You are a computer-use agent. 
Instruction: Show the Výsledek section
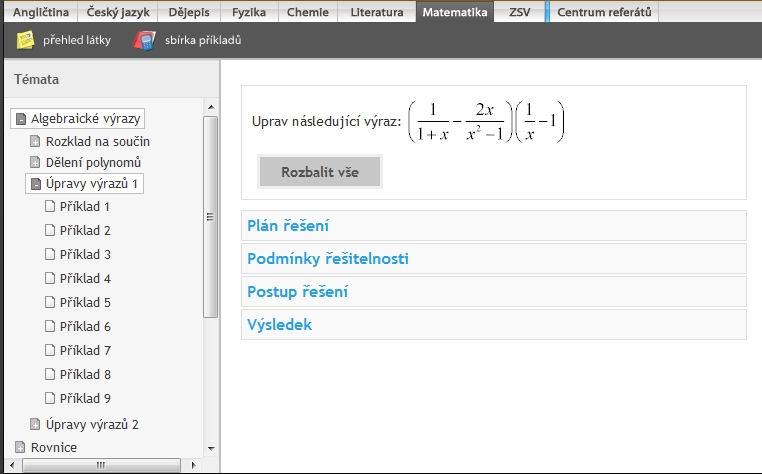coord(494,325)
